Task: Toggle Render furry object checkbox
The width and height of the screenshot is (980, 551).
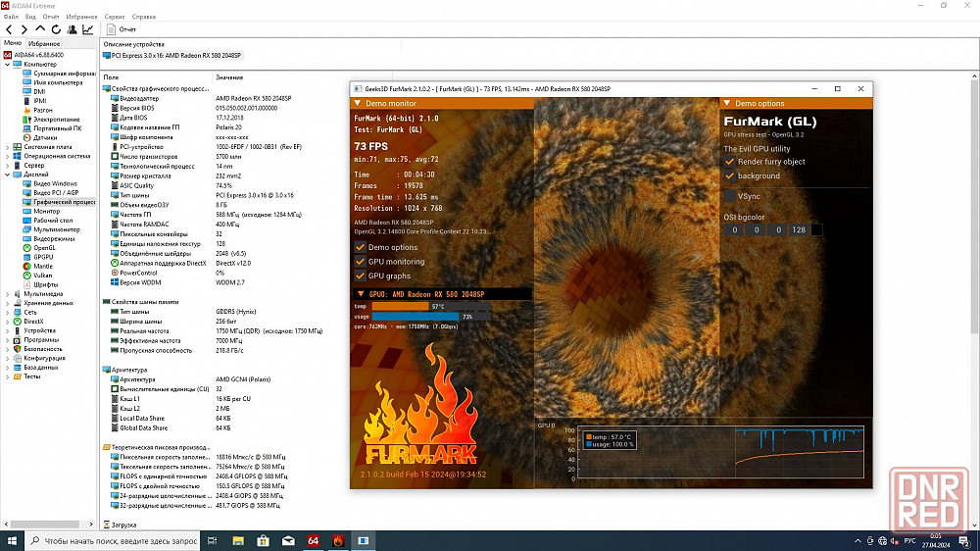Action: coord(729,162)
